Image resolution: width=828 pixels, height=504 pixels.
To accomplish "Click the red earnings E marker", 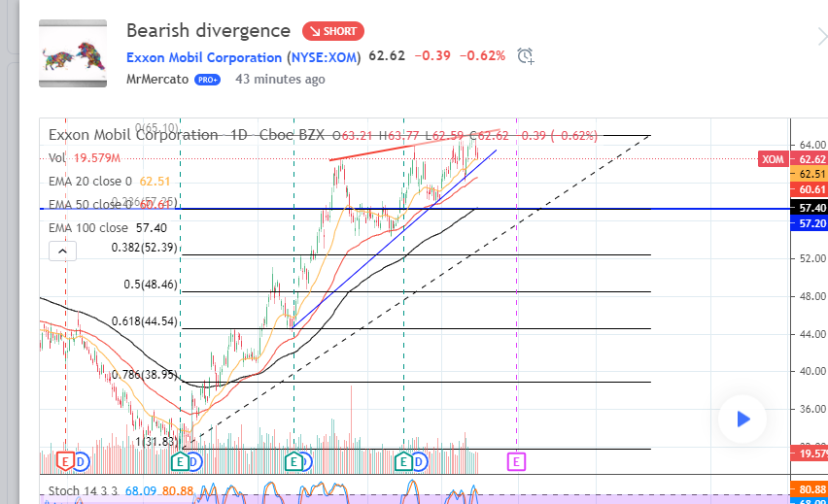I will point(65,462).
